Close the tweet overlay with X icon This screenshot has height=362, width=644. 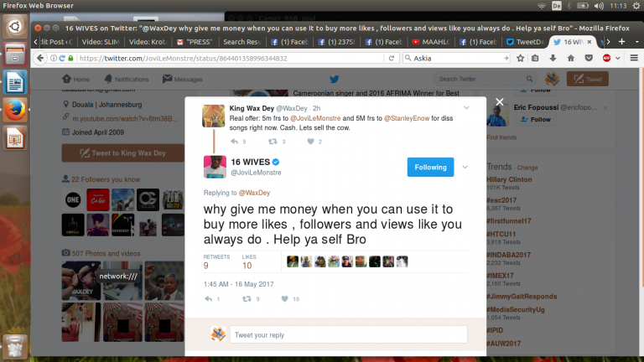pos(500,101)
